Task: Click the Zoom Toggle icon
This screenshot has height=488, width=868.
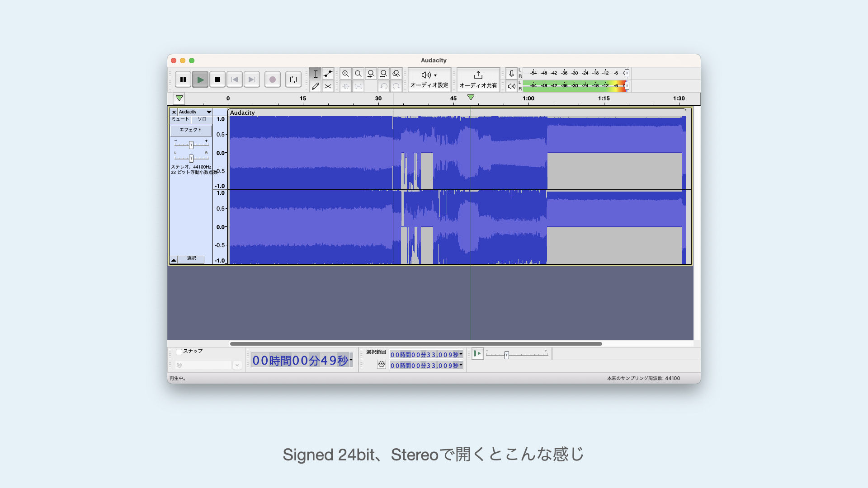Action: pos(396,74)
